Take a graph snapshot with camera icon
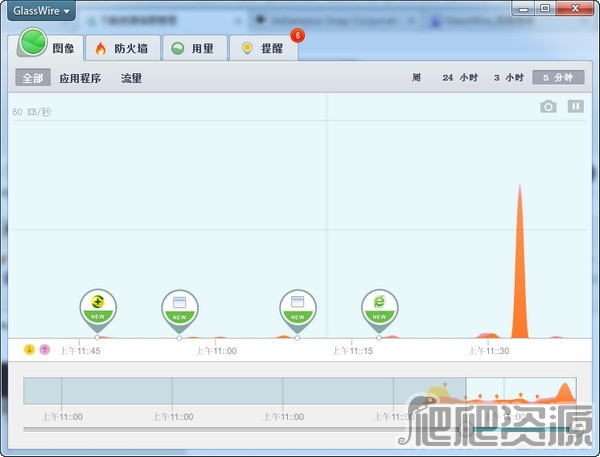 click(x=548, y=107)
